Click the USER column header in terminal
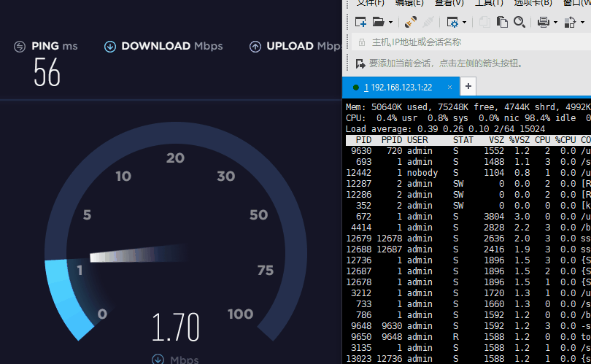This screenshot has width=591, height=364. coord(417,140)
